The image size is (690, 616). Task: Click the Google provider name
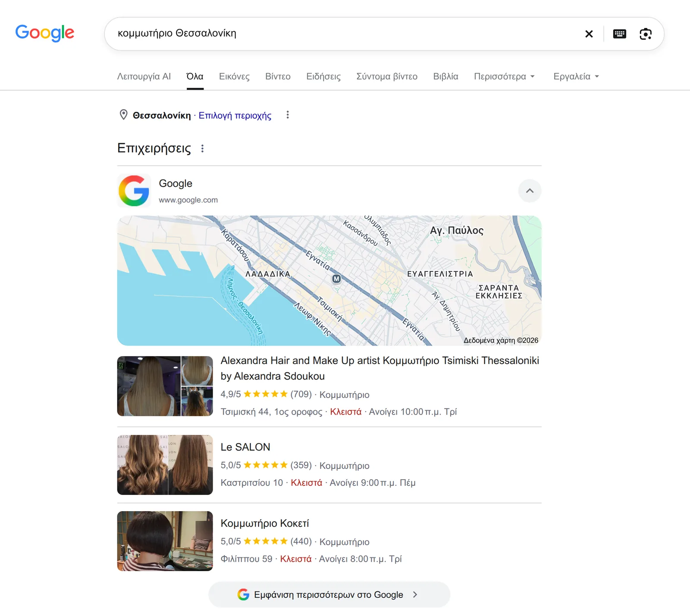176,183
